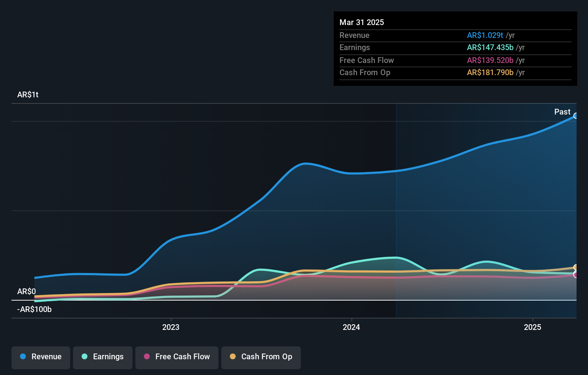Image resolution: width=588 pixels, height=375 pixels.
Task: Toggle the Cash From Op legend series
Action: (x=261, y=357)
